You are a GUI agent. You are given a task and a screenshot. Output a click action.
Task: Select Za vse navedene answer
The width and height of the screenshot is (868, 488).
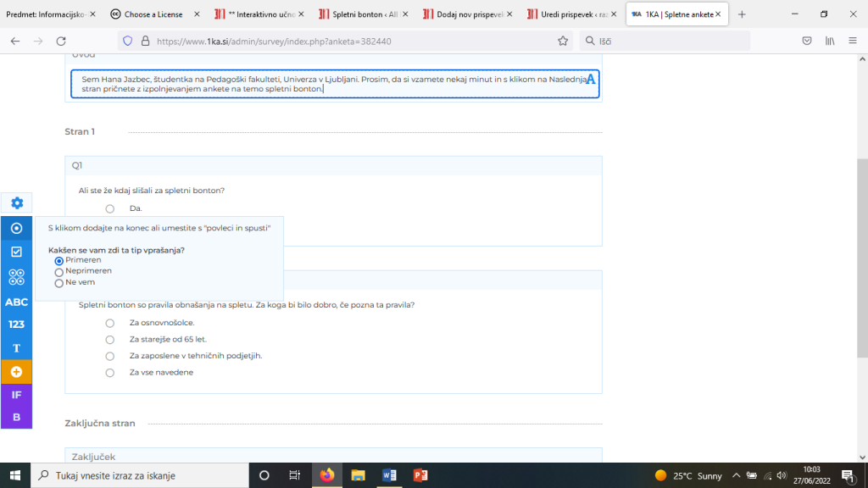click(110, 373)
